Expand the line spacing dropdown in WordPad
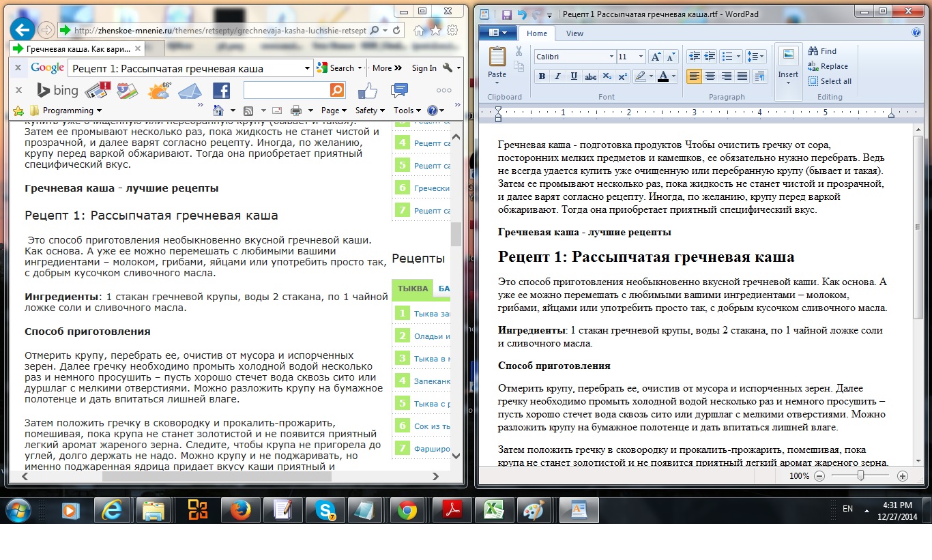Image resolution: width=932 pixels, height=560 pixels. tap(762, 57)
